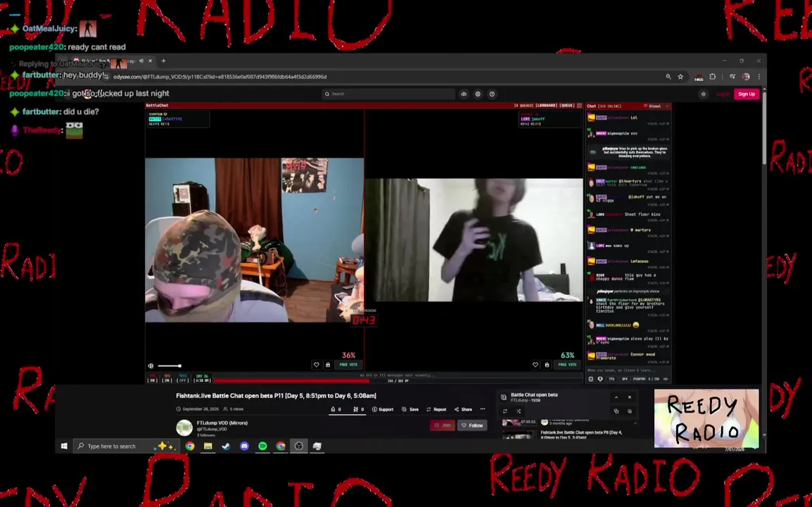The width and height of the screenshot is (812, 507).
Task: Click the gear icon left of Log In
Action: (x=703, y=94)
